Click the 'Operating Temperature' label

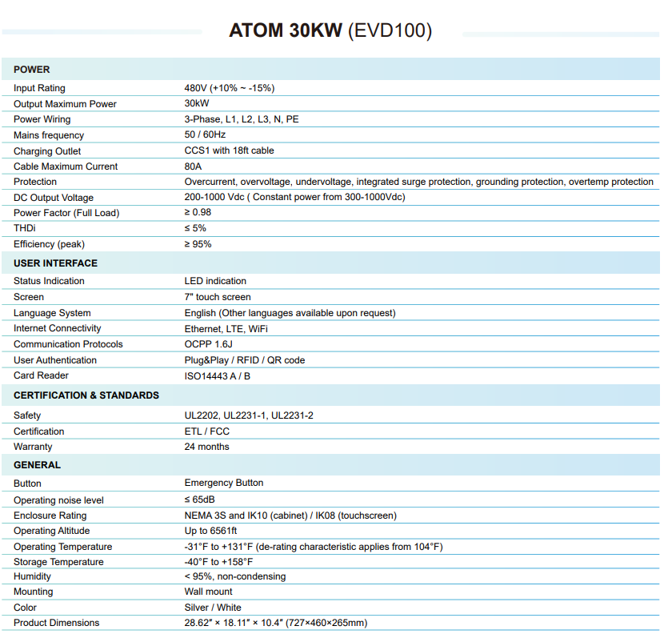(63, 547)
